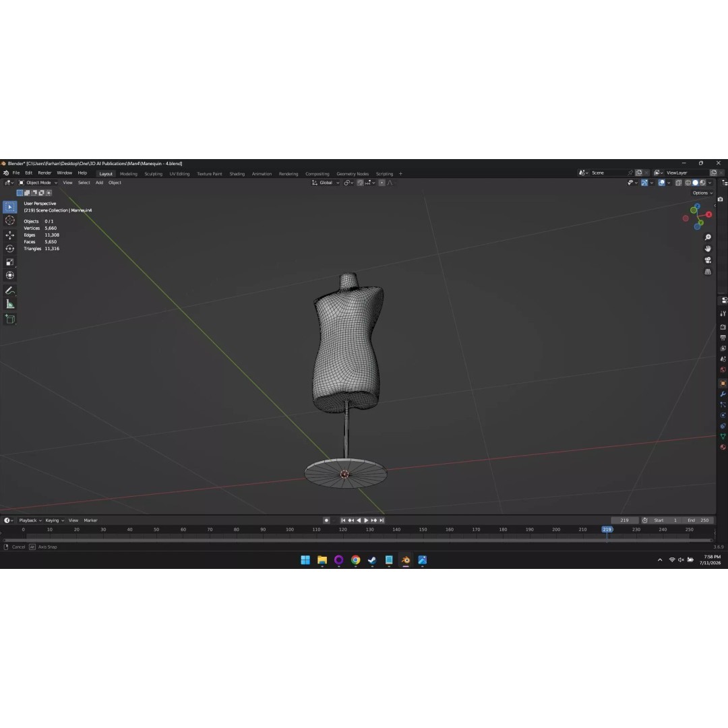Viewport: 728px width, 728px height.
Task: Click the Marker menu in timeline
Action: pyautogui.click(x=90, y=520)
